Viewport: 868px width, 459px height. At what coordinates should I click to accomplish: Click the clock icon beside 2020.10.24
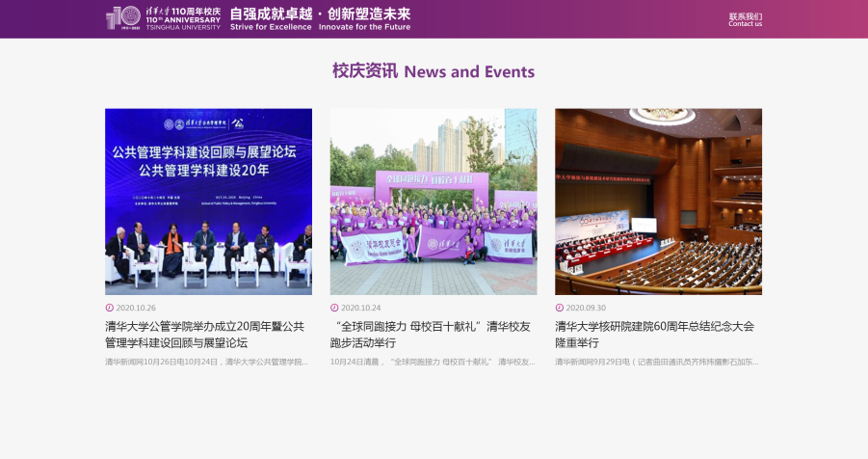(334, 308)
